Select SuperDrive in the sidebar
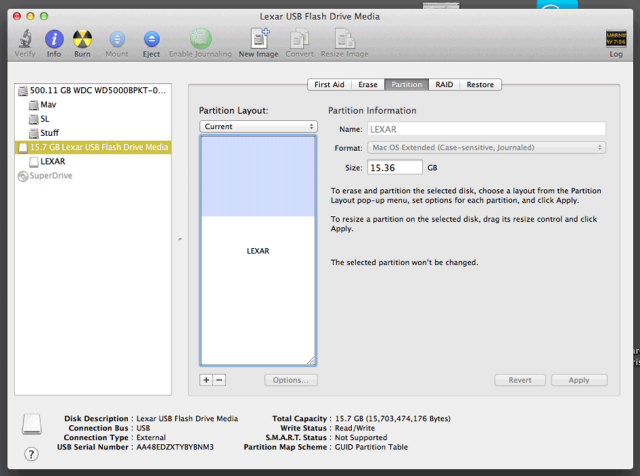This screenshot has width=640, height=476. tap(93, 176)
